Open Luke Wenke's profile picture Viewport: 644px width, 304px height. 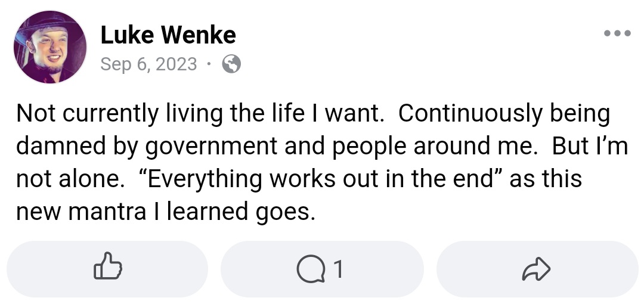[x=50, y=47]
